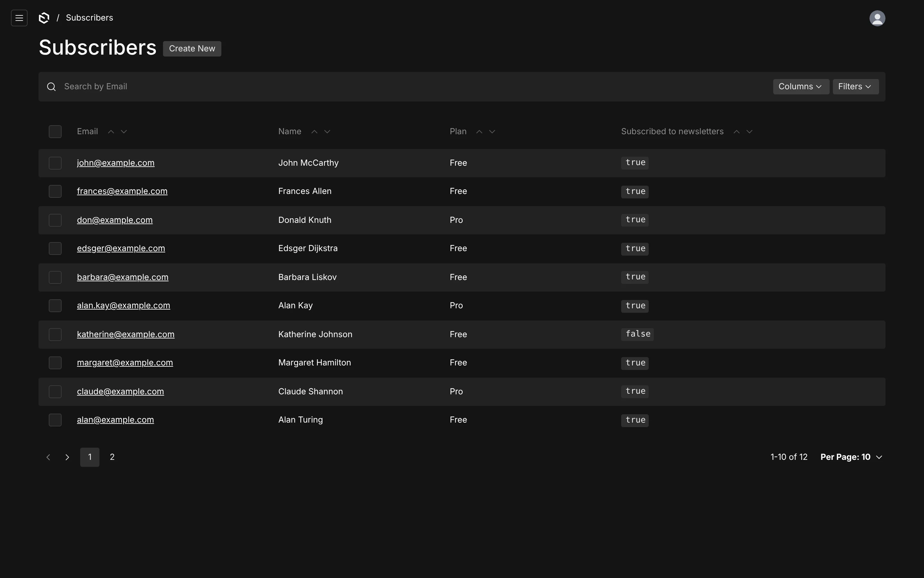
Task: Select page 1 in pagination
Action: tap(90, 457)
